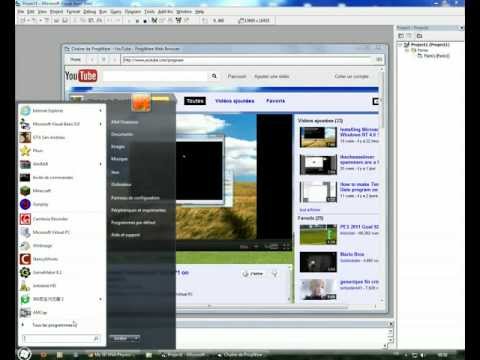Click Créer un compte link
The width and height of the screenshot is (480, 360).
351,76
